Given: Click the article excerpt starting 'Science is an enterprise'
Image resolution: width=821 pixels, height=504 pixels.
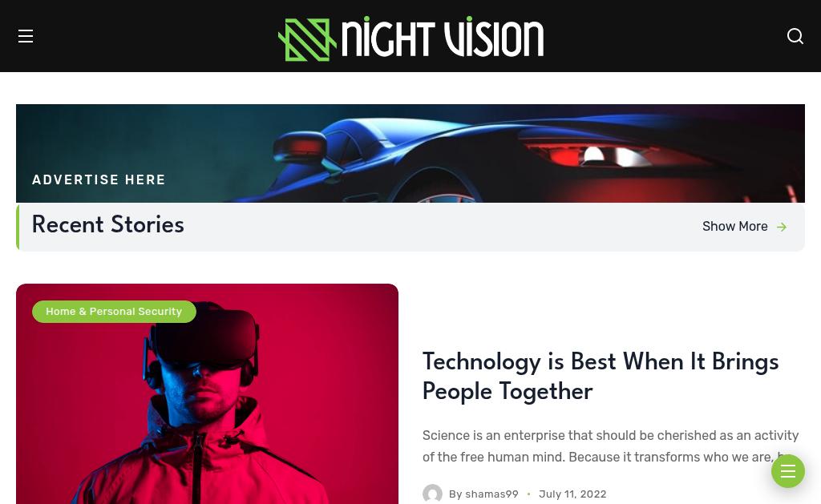Looking at the screenshot, I should click(x=610, y=446).
